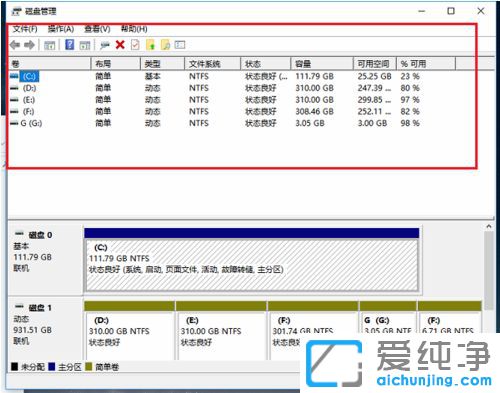Sort by the 可用空间 column header
500x393 pixels.
pyautogui.click(x=375, y=64)
